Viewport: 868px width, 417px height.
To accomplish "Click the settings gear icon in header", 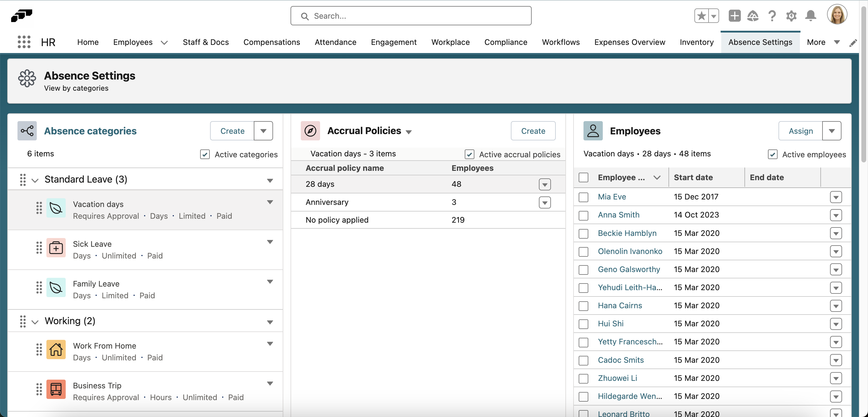I will pos(791,16).
